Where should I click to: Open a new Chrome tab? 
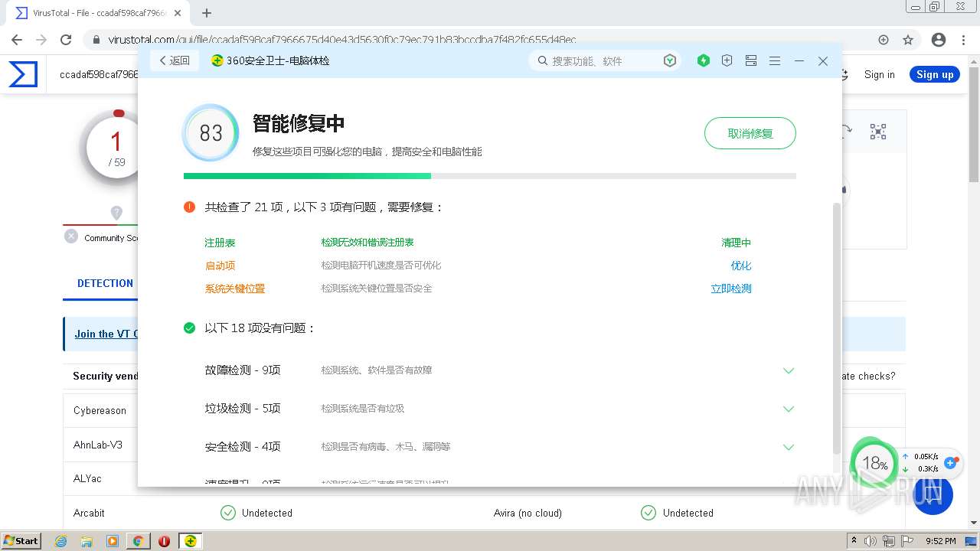(x=206, y=13)
